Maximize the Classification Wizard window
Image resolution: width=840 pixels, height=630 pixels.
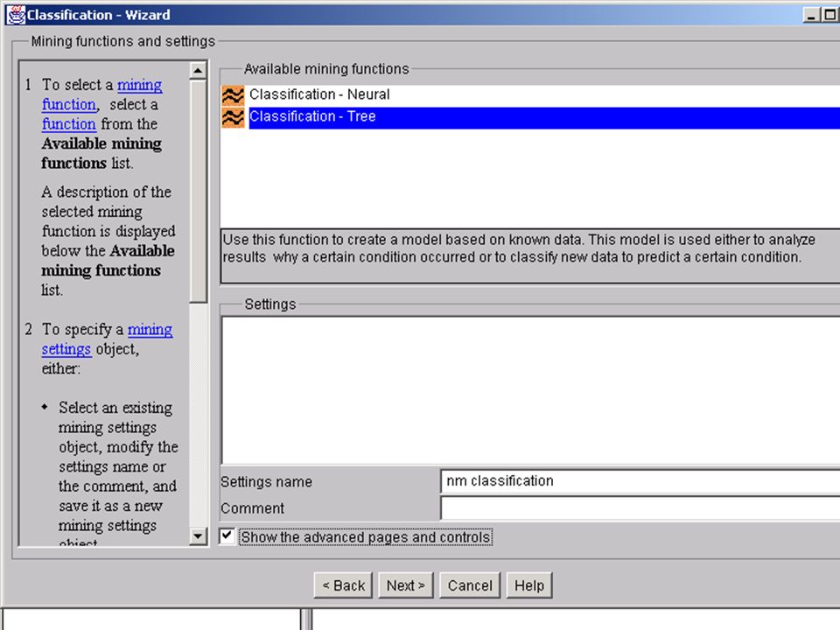click(829, 15)
